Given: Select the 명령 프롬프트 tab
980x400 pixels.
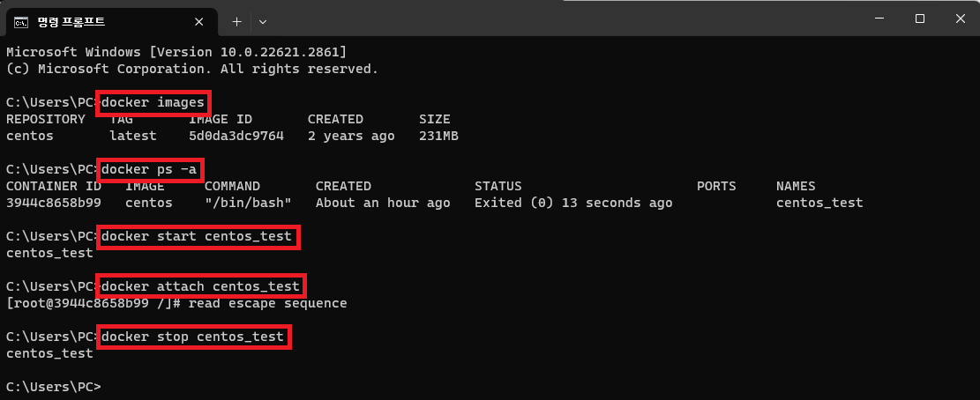Looking at the screenshot, I should click(x=111, y=22).
